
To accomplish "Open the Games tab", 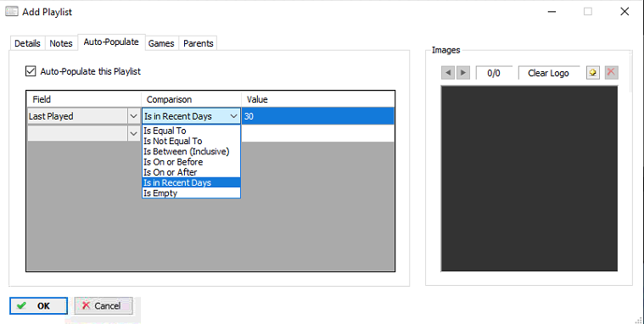I will [161, 43].
